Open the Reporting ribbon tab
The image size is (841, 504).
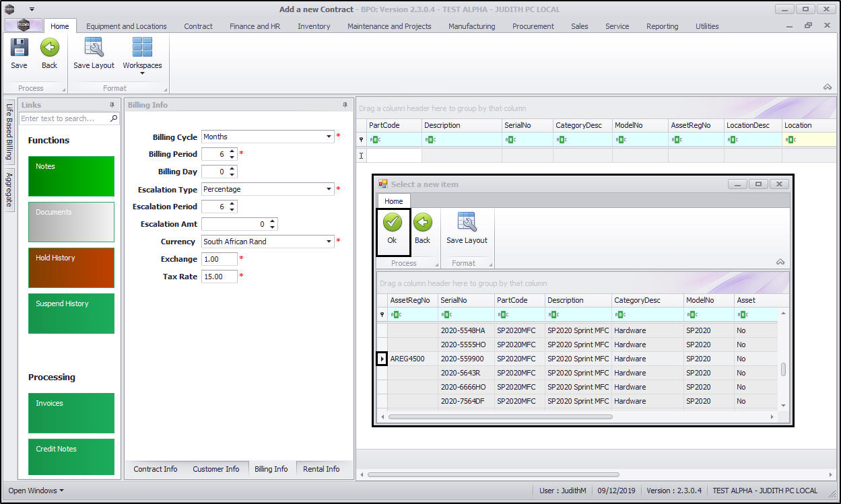click(x=662, y=26)
